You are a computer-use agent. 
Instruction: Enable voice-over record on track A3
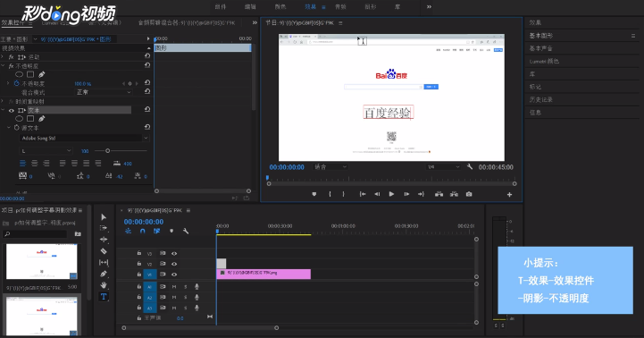pos(197,308)
